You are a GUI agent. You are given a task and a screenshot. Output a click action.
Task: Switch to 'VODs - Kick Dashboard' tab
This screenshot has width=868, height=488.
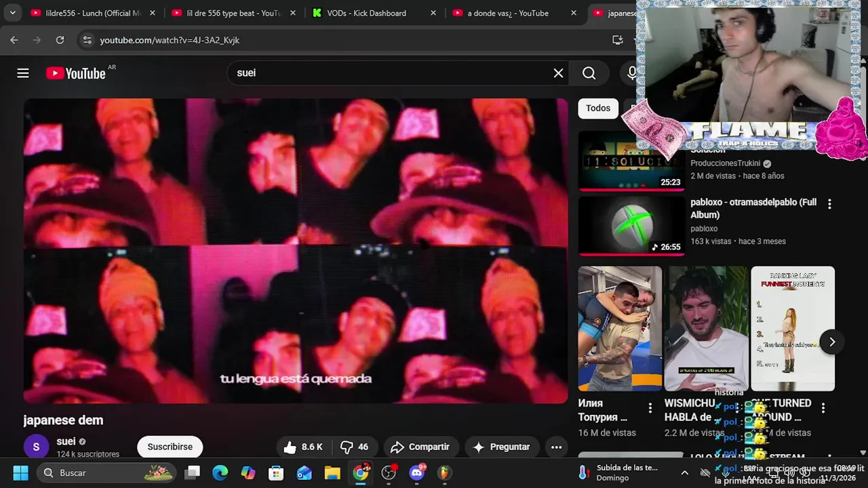374,13
